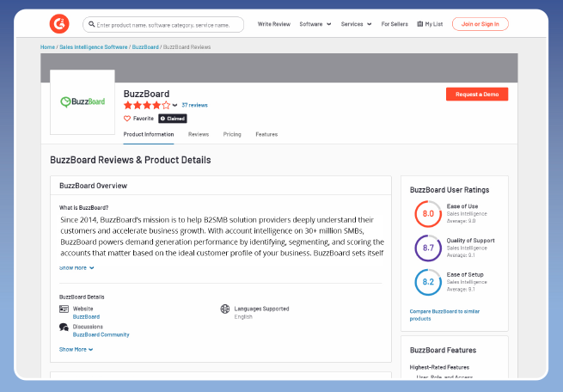Click the Discussions chat bubble icon
This screenshot has width=563, height=392.
click(64, 327)
